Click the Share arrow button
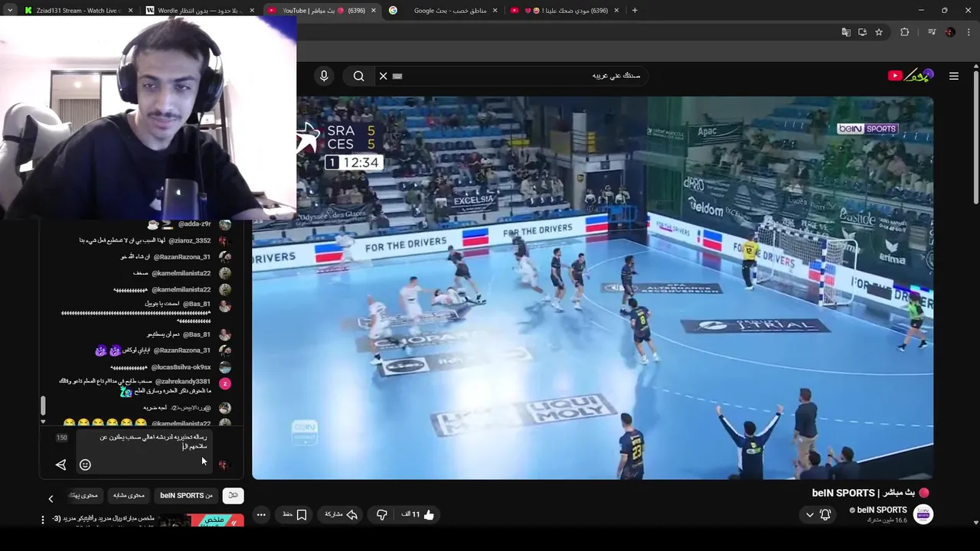 click(x=341, y=515)
